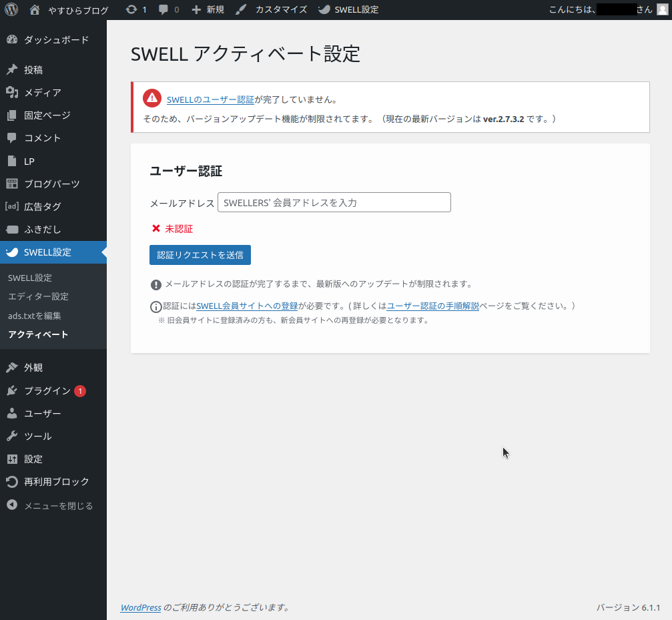
Task: Open プラグイン menu label
Action: tap(47, 390)
